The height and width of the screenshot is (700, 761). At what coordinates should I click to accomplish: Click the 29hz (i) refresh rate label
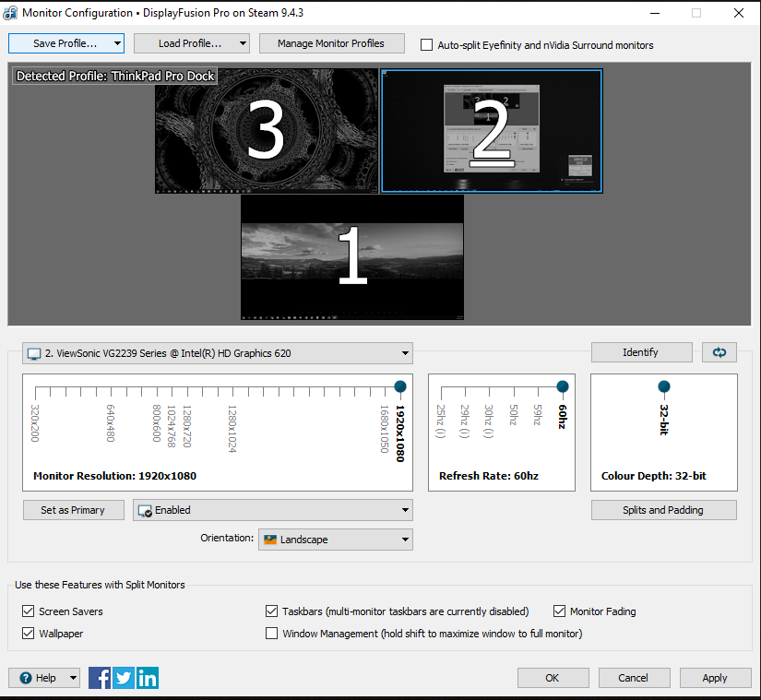(x=465, y=421)
